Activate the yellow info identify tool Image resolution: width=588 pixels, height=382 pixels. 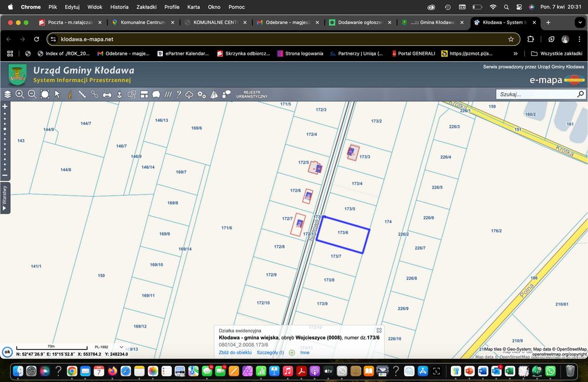pos(70,95)
